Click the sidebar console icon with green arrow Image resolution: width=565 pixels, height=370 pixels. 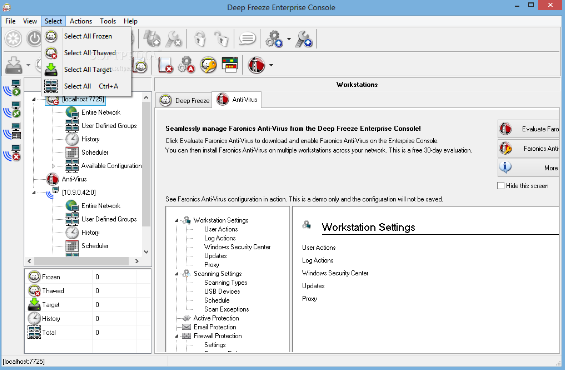coord(12,88)
